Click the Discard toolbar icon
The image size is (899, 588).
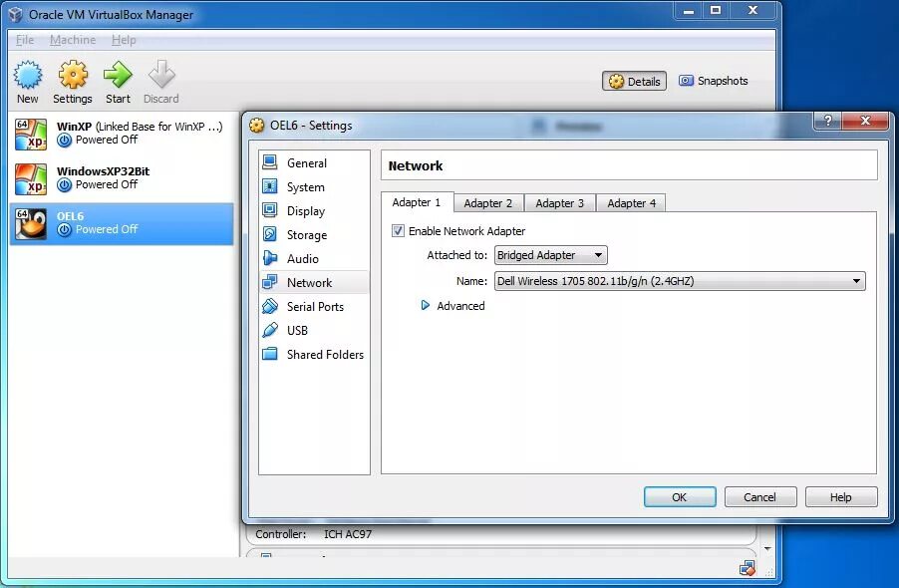click(x=161, y=75)
